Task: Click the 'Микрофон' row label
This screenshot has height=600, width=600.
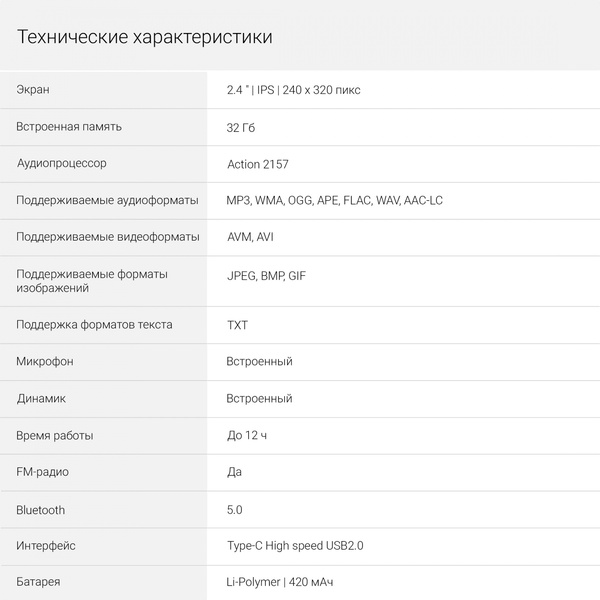Action: [x=45, y=361]
